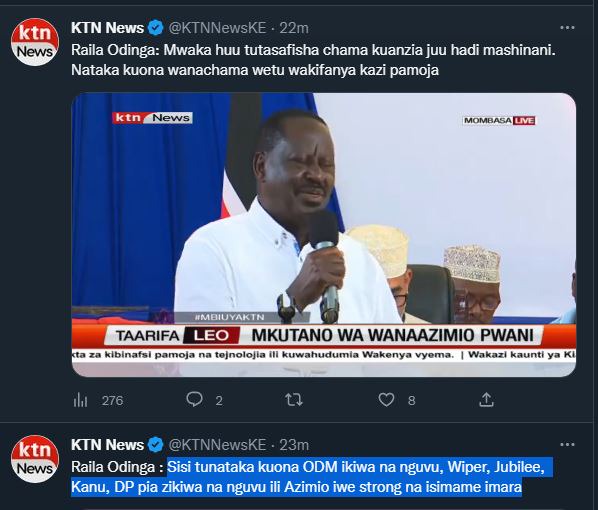The height and width of the screenshot is (510, 598).
Task: Open the 23m timestamp link
Action: tap(294, 445)
